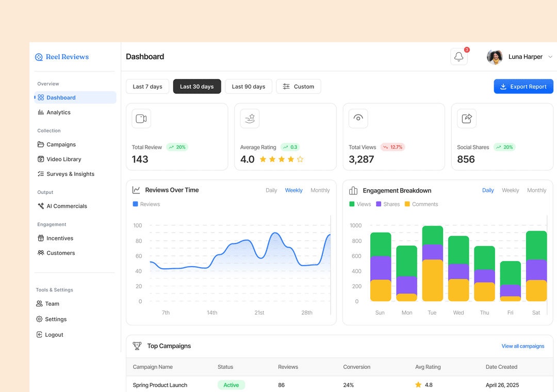The image size is (557, 392).
Task: Click the green Views legend swatch
Action: (x=352, y=204)
